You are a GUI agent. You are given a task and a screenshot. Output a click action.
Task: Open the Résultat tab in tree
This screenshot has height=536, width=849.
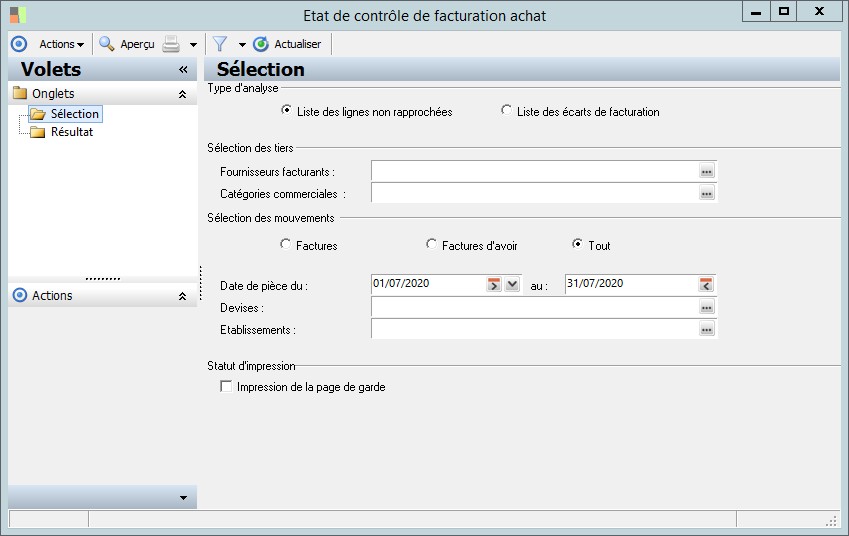tap(71, 132)
